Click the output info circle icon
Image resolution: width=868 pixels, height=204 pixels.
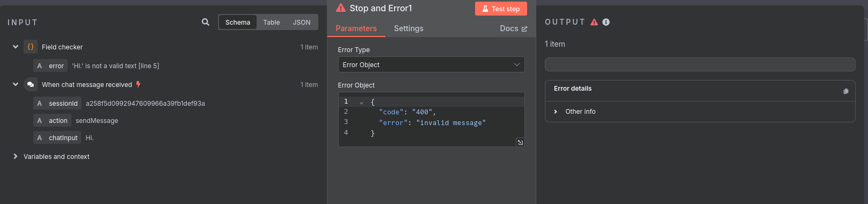point(606,22)
